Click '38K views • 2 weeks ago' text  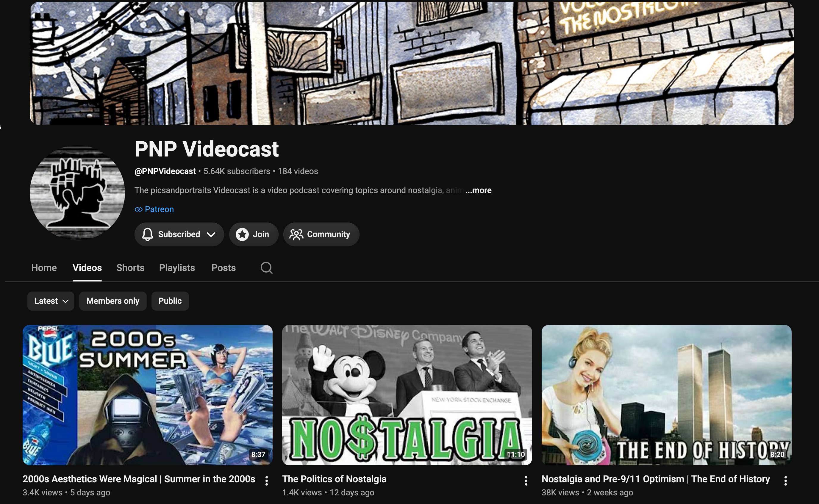click(x=587, y=492)
